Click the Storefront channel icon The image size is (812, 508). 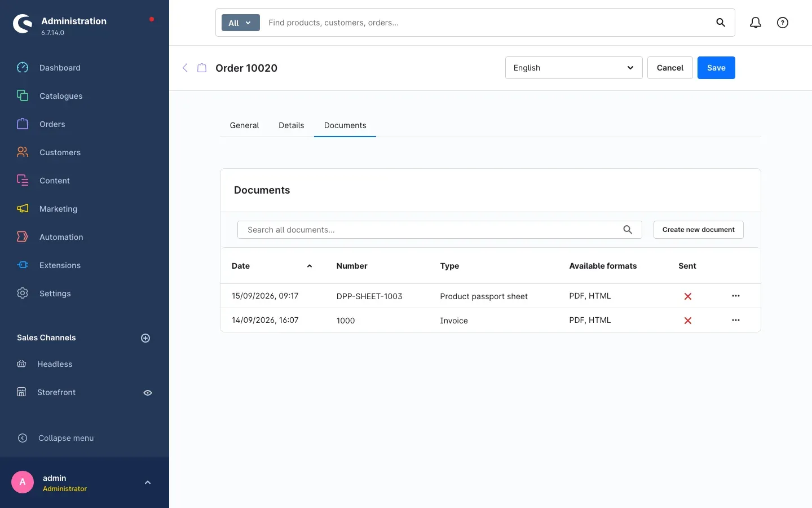pyautogui.click(x=21, y=392)
